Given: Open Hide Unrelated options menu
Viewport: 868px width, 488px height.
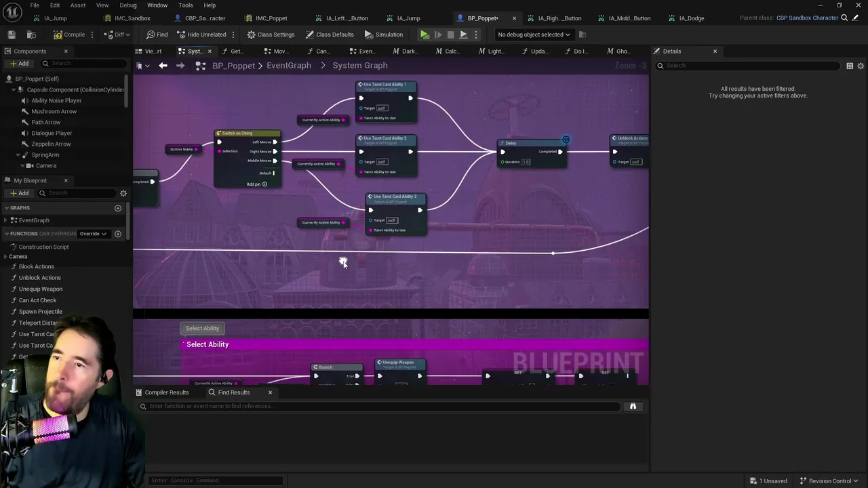Looking at the screenshot, I should (x=233, y=35).
